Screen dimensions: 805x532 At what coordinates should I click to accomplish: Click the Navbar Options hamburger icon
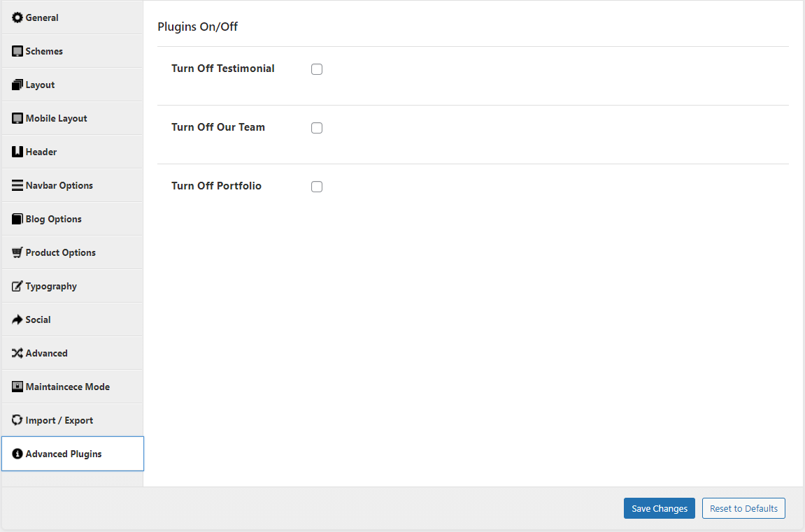tap(17, 185)
